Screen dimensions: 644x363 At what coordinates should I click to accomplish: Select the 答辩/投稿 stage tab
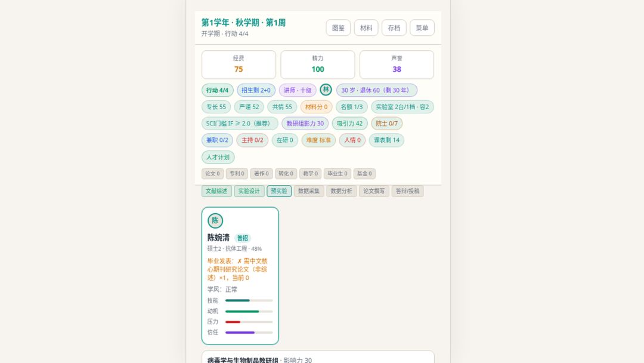[x=407, y=191]
